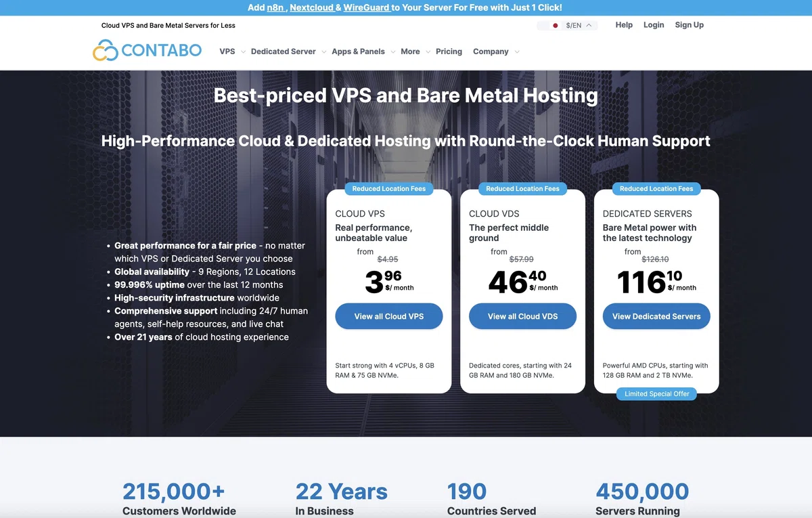Viewport: 812px width, 518px height.
Task: Click 'Dedicated cores, starting with 24' description
Action: (x=520, y=370)
